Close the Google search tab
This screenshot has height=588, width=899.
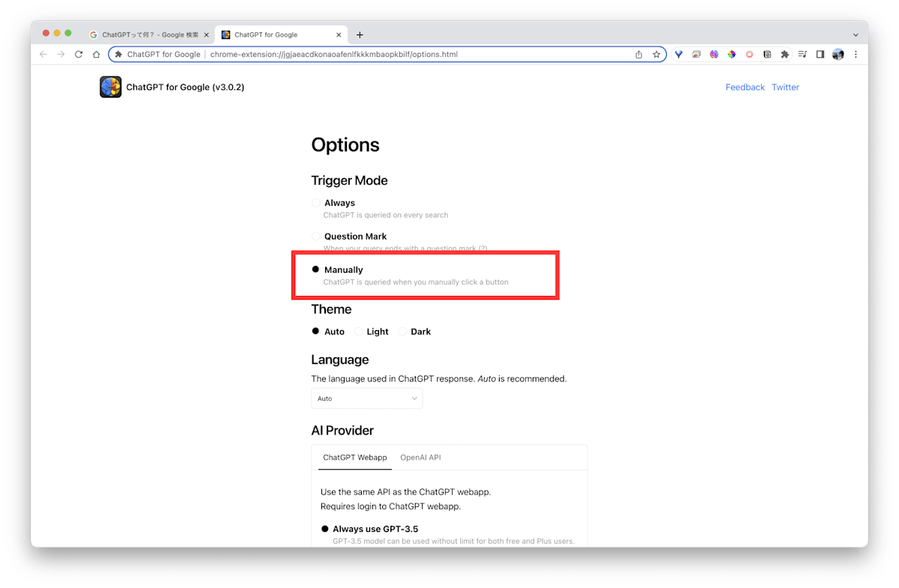pyautogui.click(x=206, y=34)
